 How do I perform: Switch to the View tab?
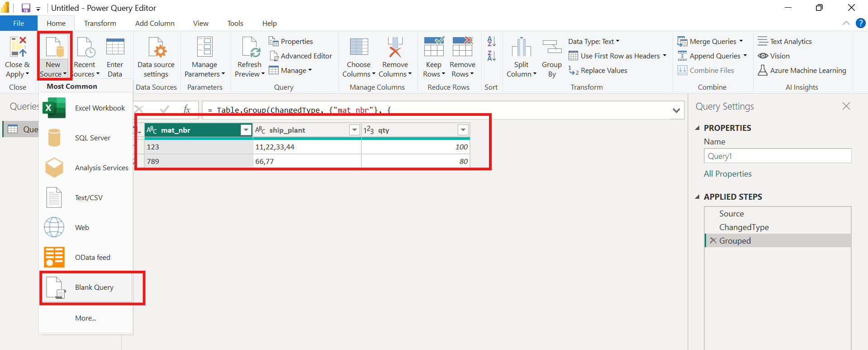tap(201, 24)
